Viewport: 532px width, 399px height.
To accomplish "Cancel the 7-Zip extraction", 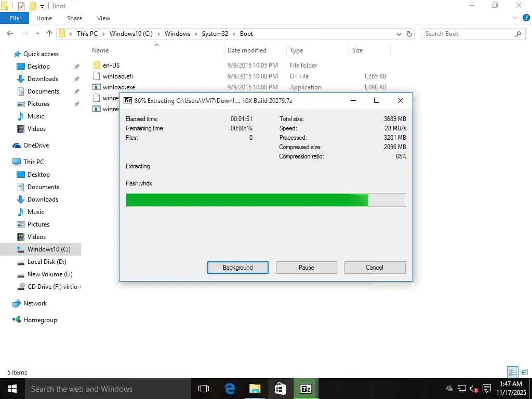I will coord(375,268).
